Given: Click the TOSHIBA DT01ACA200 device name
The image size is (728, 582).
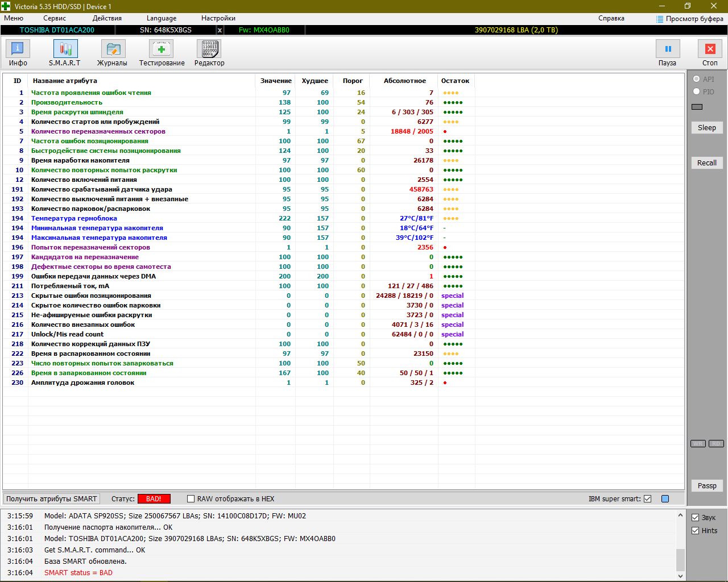Looking at the screenshot, I should coord(57,30).
